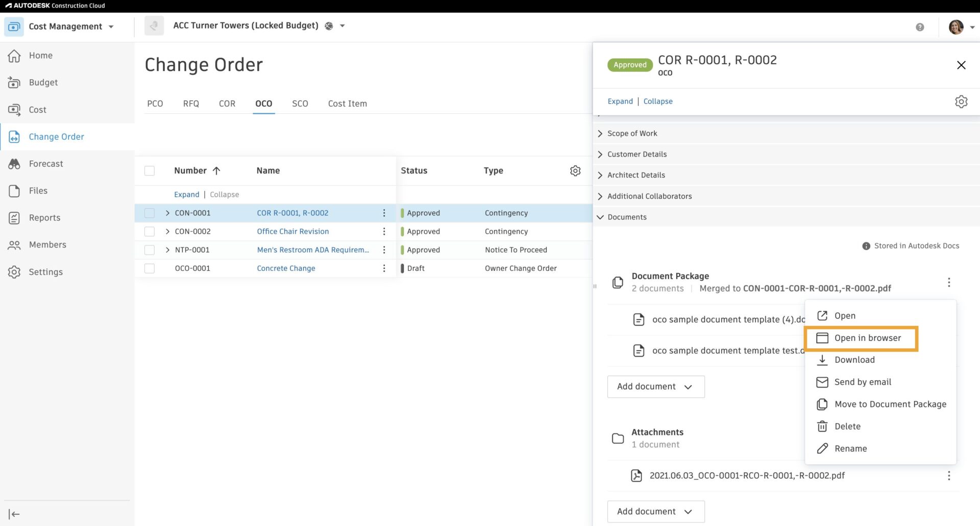The height and width of the screenshot is (526, 980).
Task: Open the Office Chair Revision link
Action: click(293, 232)
